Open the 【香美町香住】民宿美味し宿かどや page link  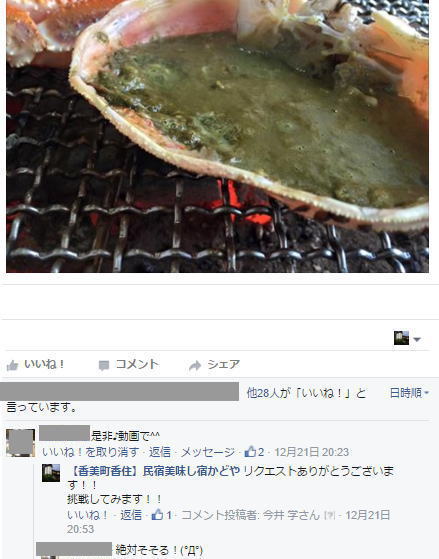coord(154,471)
